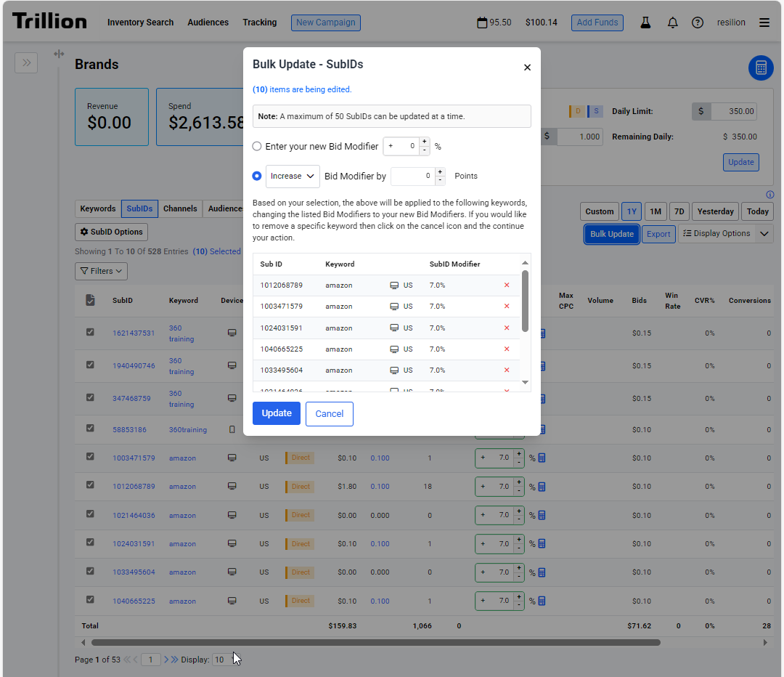Open Inventory Search in top navigation

tap(140, 23)
